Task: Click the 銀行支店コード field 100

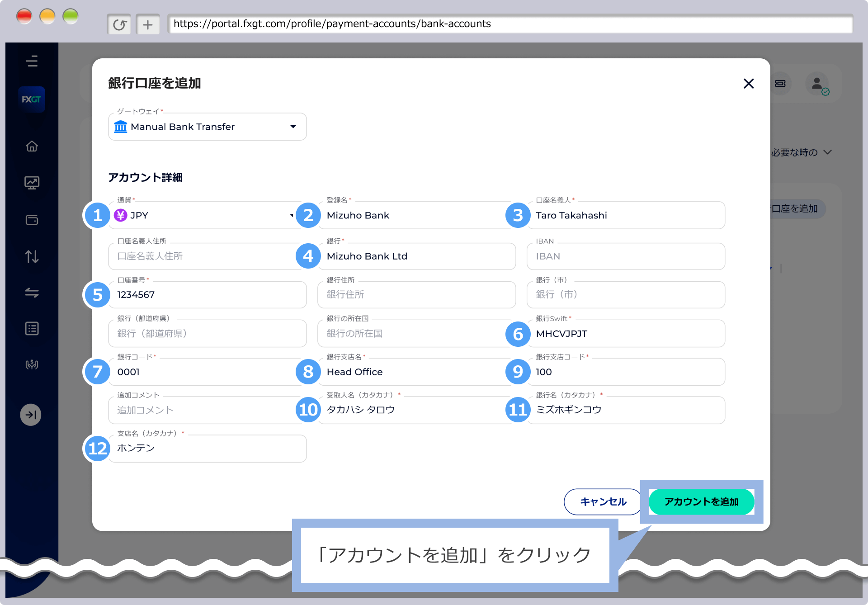Action: 626,372
